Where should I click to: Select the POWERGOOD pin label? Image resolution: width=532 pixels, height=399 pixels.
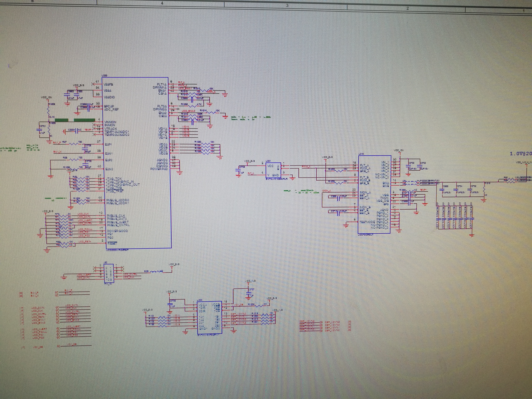tap(117, 231)
